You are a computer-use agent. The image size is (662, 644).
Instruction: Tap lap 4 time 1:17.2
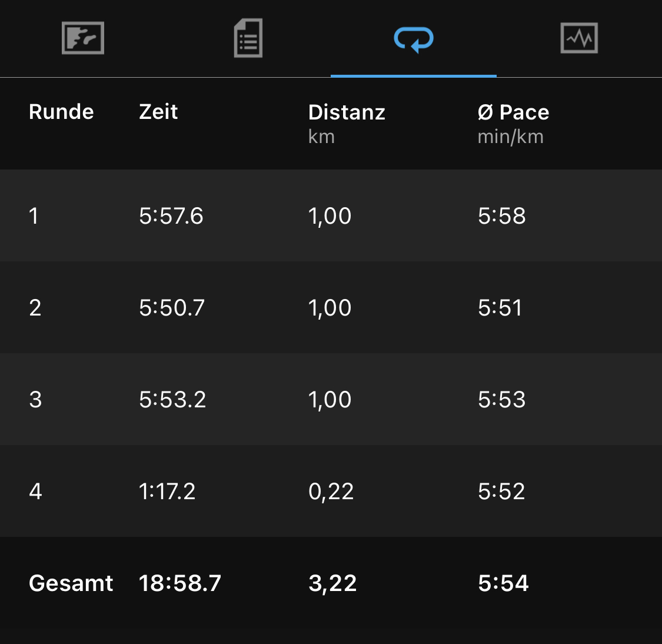coord(167,492)
